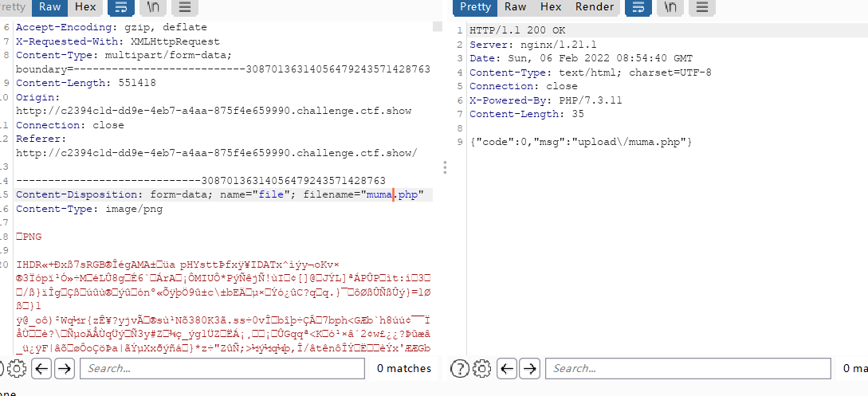This screenshot has width=868, height=396.
Task: Click the request editor scrollbar thumb
Action: point(438,26)
